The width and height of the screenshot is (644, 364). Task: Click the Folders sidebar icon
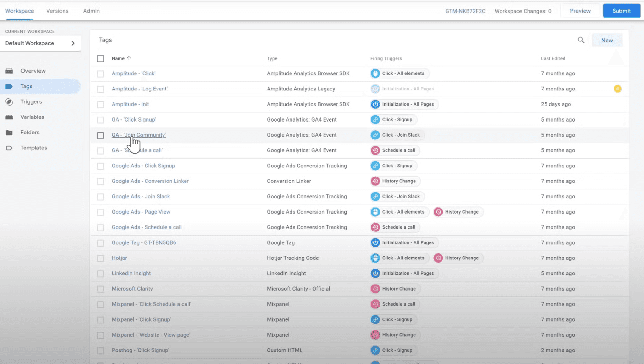(9, 133)
